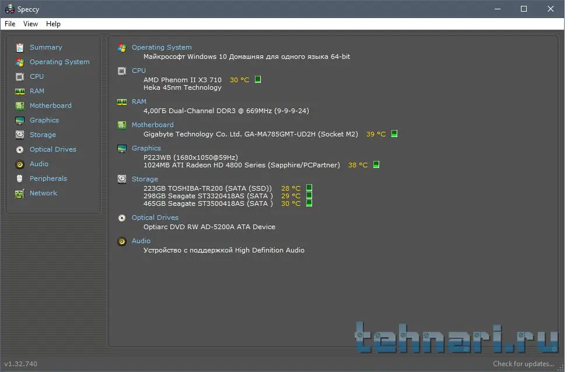
Task: Open the Help menu
Action: click(53, 24)
